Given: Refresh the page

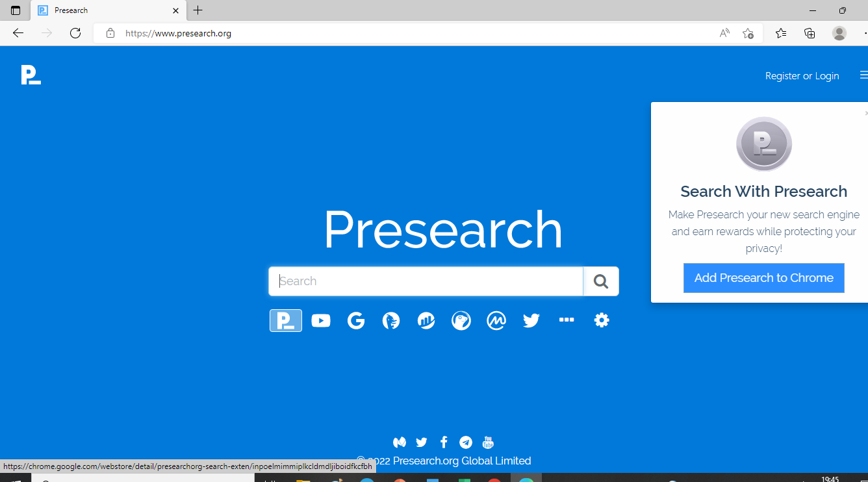Looking at the screenshot, I should (x=75, y=33).
